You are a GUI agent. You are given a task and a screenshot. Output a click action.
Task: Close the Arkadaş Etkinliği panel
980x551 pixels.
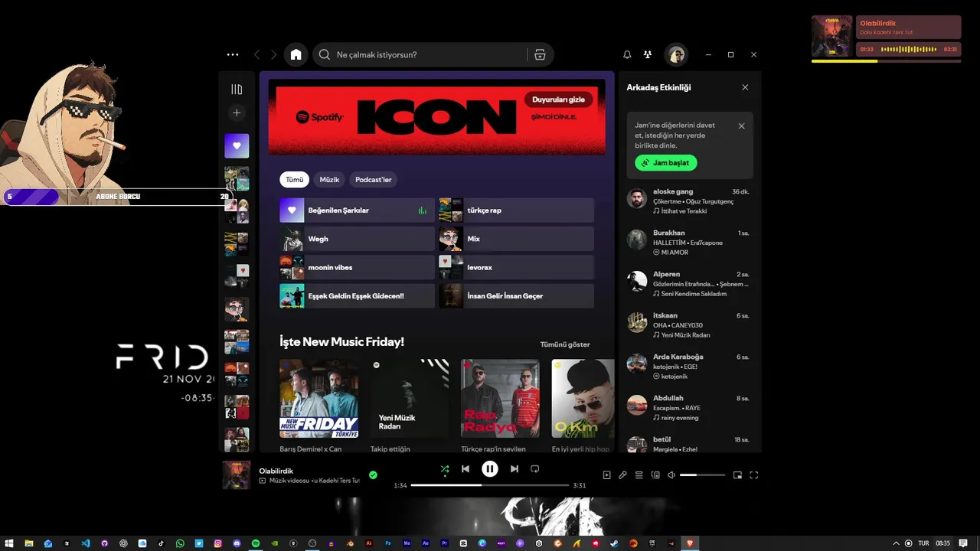tap(745, 87)
